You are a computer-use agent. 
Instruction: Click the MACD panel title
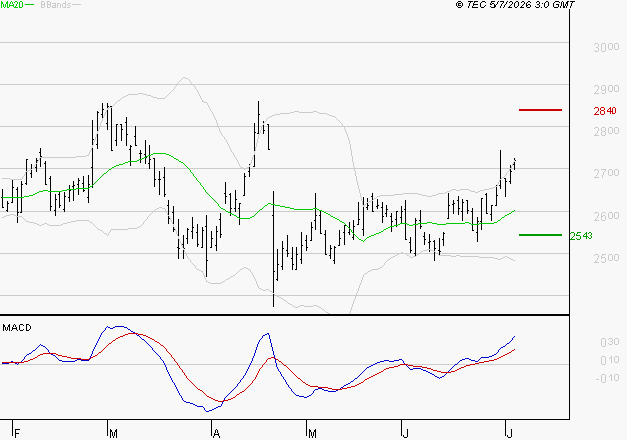tap(17, 328)
